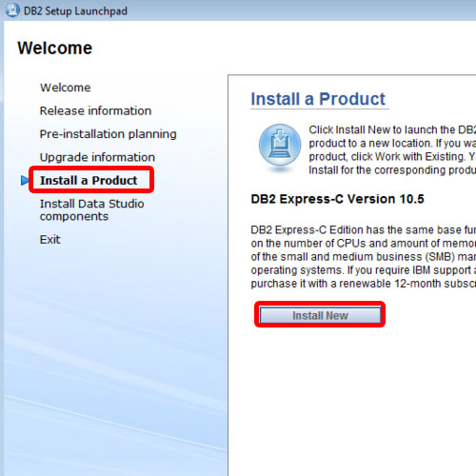The width and height of the screenshot is (476, 476).
Task: Click the blue Install a Product panel heading
Action: [x=318, y=99]
